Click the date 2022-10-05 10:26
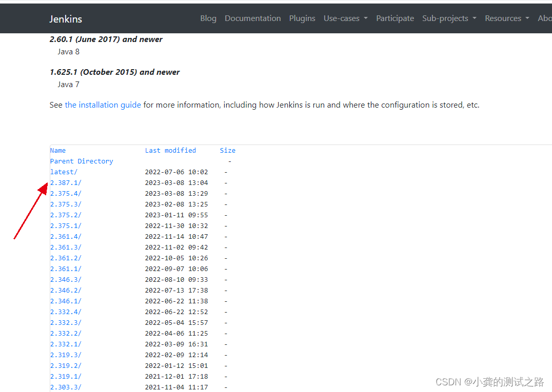Viewport: 552px width, 392px height. (176, 258)
